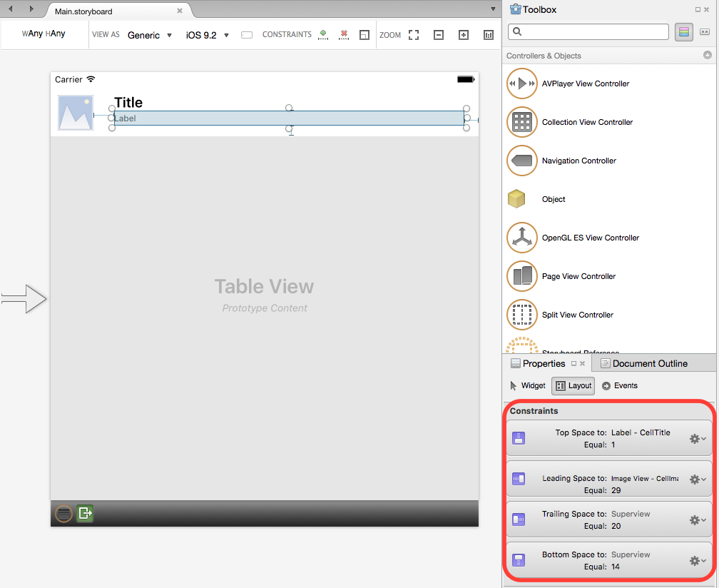Open the Events properties section
Viewport: 719px width, 588px height.
[x=620, y=385]
